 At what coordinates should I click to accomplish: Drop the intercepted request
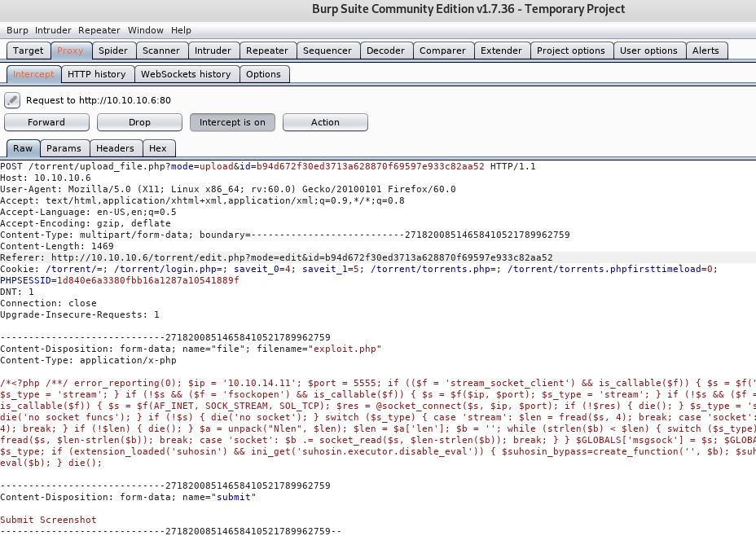coord(139,122)
